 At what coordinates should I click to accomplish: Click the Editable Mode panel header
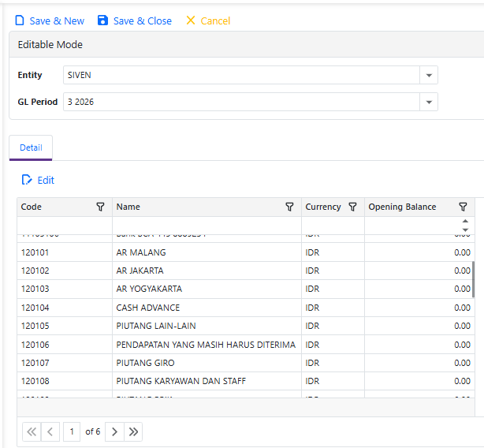pyautogui.click(x=246, y=44)
